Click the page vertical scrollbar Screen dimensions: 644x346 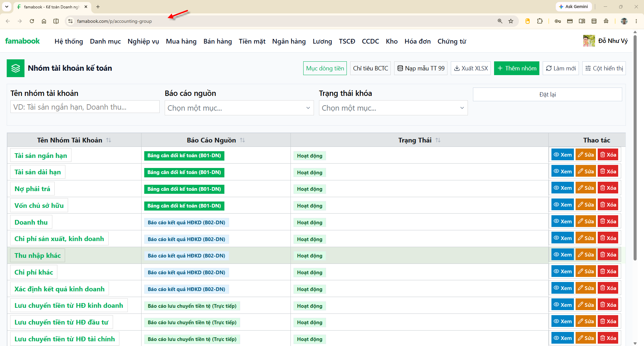(x=635, y=148)
